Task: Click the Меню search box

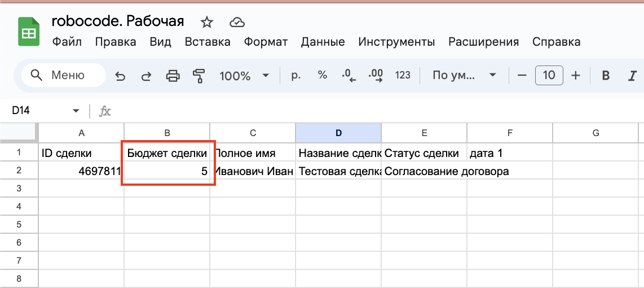Action: coord(63,75)
